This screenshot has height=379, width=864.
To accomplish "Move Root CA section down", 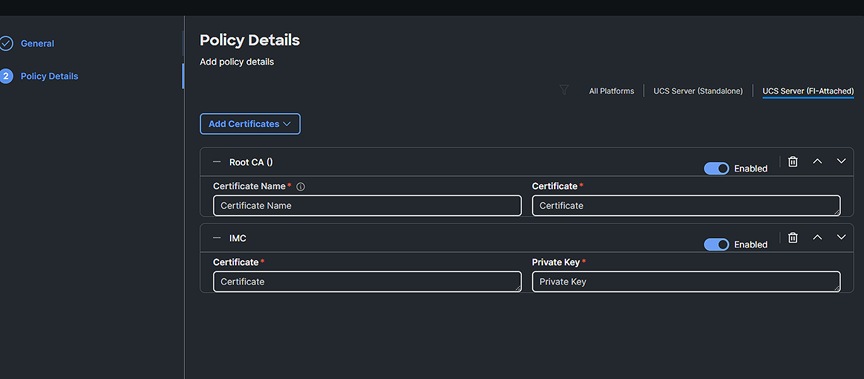I will click(x=841, y=161).
